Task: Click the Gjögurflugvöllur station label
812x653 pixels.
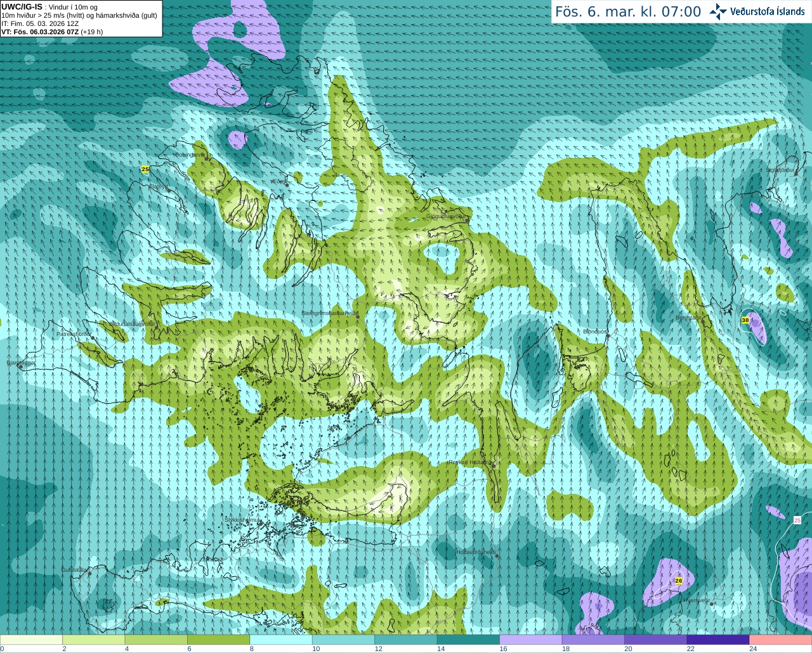Action: (446, 216)
